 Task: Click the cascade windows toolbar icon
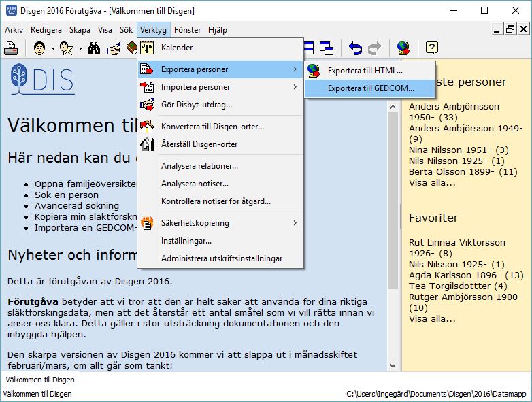pyautogui.click(x=327, y=48)
